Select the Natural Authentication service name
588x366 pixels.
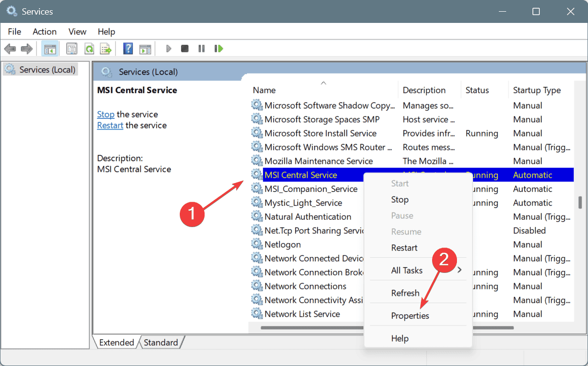point(308,216)
